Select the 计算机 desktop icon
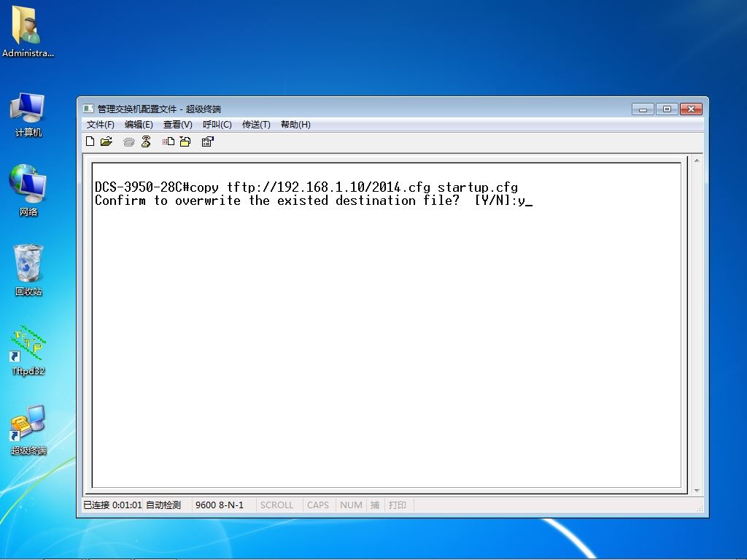Viewport: 747px width, 560px height. pos(28,114)
